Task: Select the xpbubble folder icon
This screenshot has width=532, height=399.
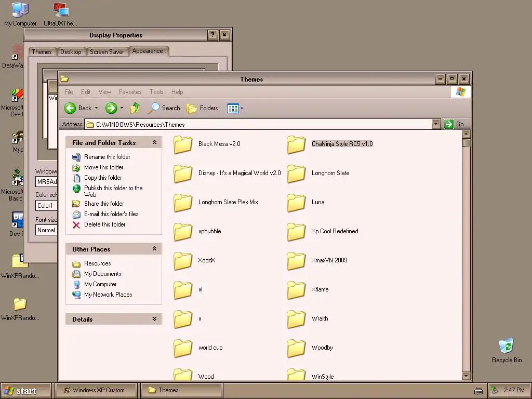Action: [183, 232]
